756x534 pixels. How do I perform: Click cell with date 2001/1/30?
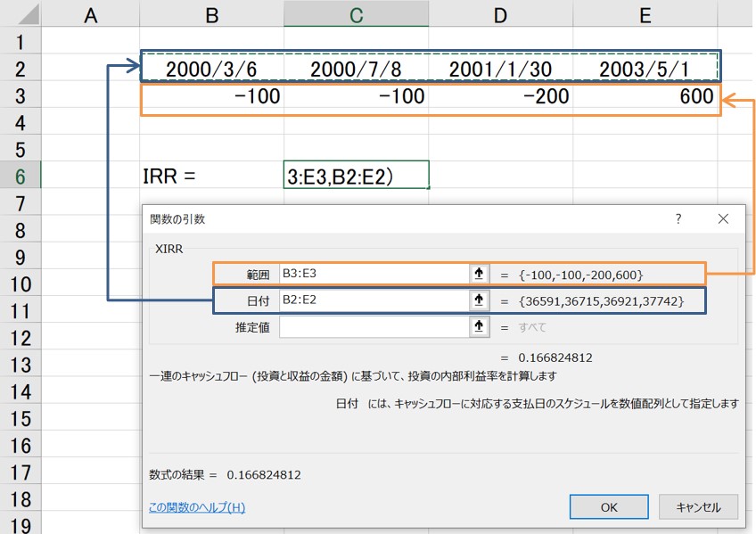coord(500,69)
